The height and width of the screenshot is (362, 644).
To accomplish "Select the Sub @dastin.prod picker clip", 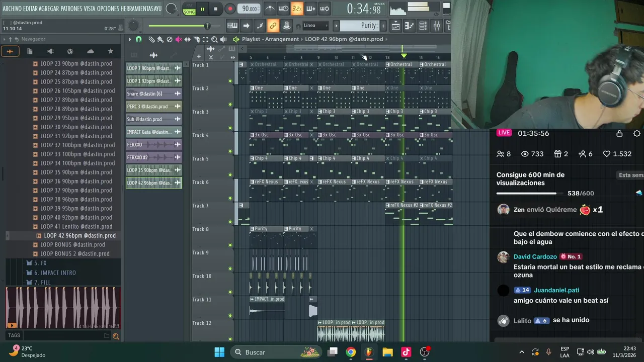I will coord(153,119).
